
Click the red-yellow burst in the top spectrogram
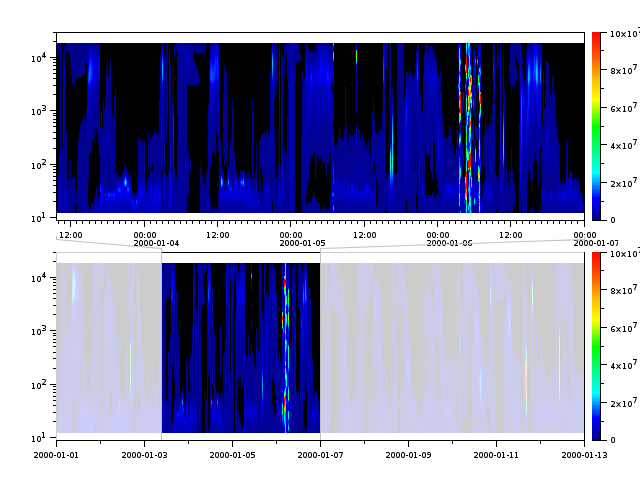pyautogui.click(x=467, y=100)
